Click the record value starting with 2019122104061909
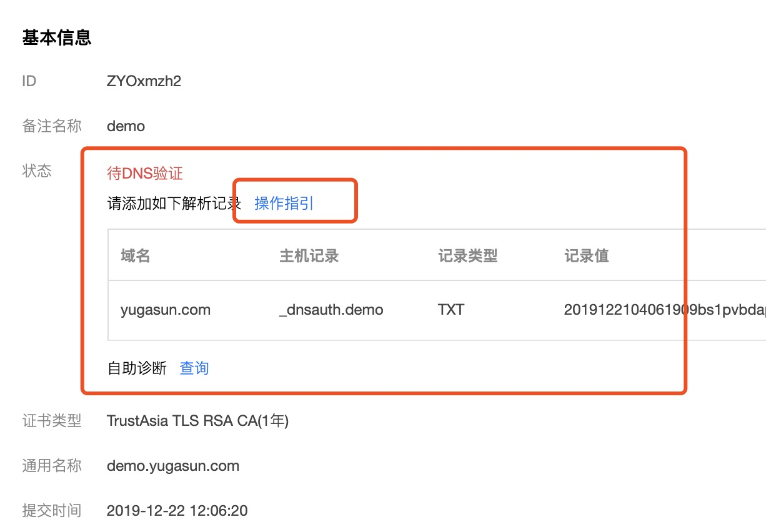 coord(665,310)
